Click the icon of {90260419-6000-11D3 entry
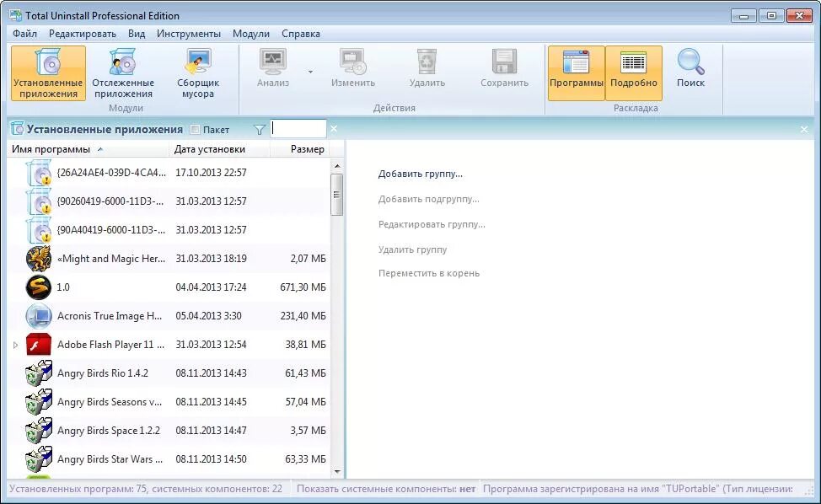 (x=39, y=201)
